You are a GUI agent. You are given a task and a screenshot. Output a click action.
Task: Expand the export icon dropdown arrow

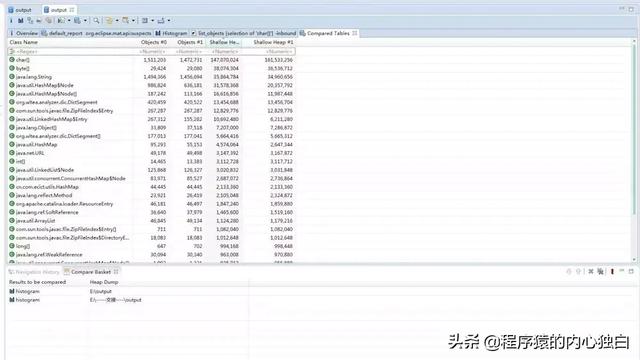tap(152, 20)
